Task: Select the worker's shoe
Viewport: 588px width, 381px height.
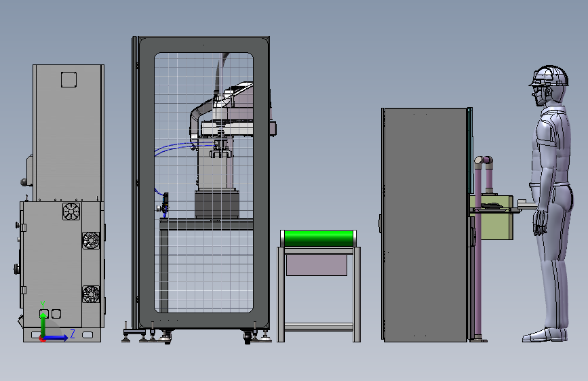Action: pos(545,335)
